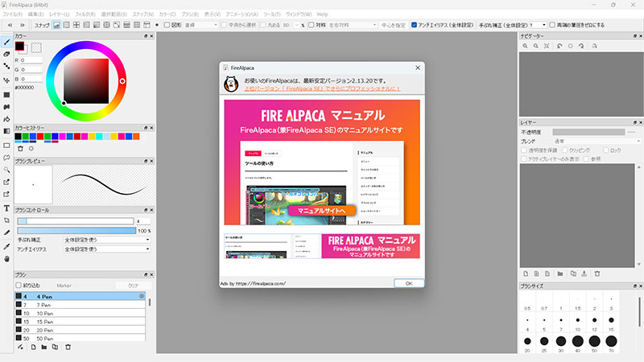The image size is (644, 362).
Task: Toggle アクティブレイヤーのみ表示 checkbox
Action: [524, 158]
